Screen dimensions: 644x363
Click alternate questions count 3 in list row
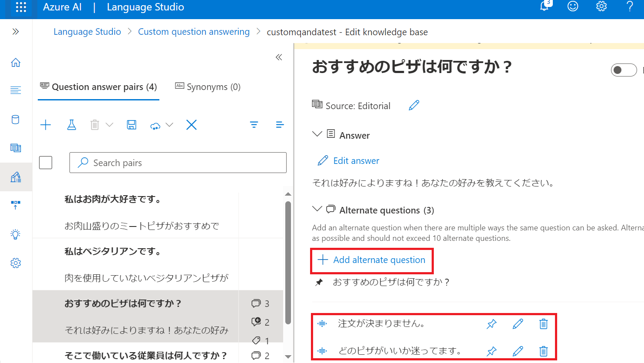coord(261,303)
